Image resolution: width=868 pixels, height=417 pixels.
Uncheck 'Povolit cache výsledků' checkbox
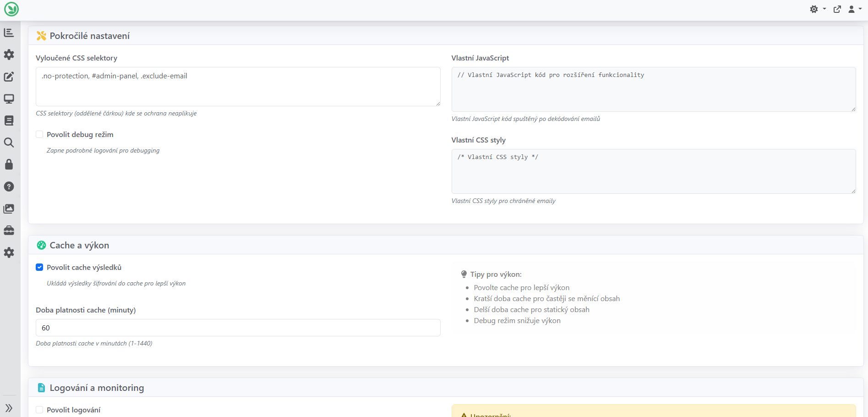pos(39,267)
